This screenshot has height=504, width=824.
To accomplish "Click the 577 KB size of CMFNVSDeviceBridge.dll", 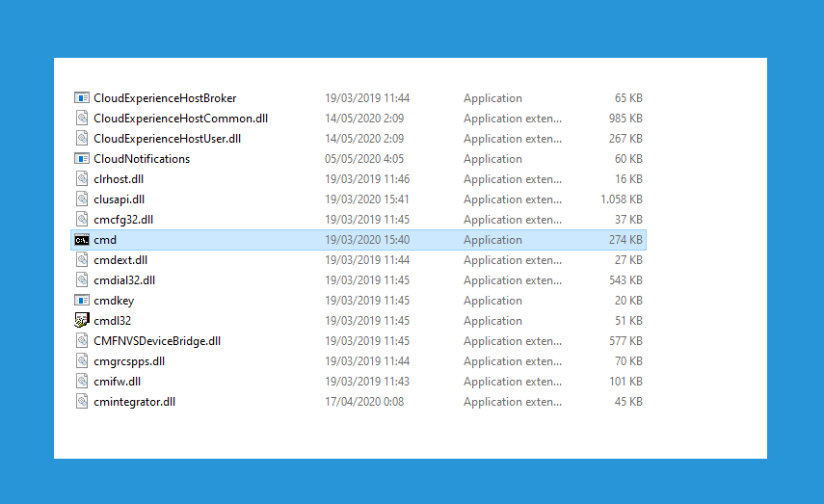I will click(x=625, y=341).
